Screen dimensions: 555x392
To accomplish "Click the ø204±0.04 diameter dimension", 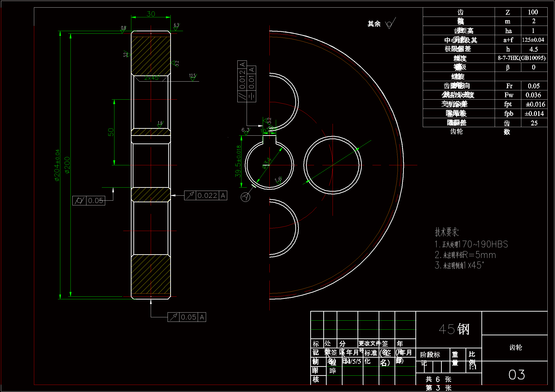I will coord(57,165).
